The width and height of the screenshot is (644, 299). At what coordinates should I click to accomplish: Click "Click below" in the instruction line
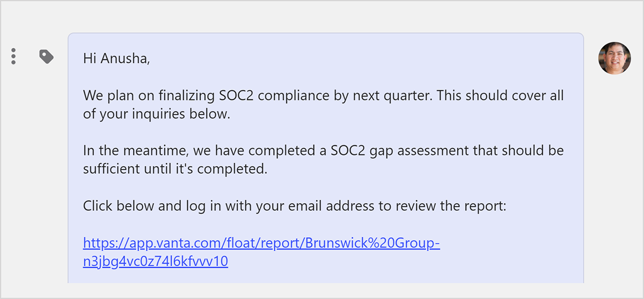(116, 206)
